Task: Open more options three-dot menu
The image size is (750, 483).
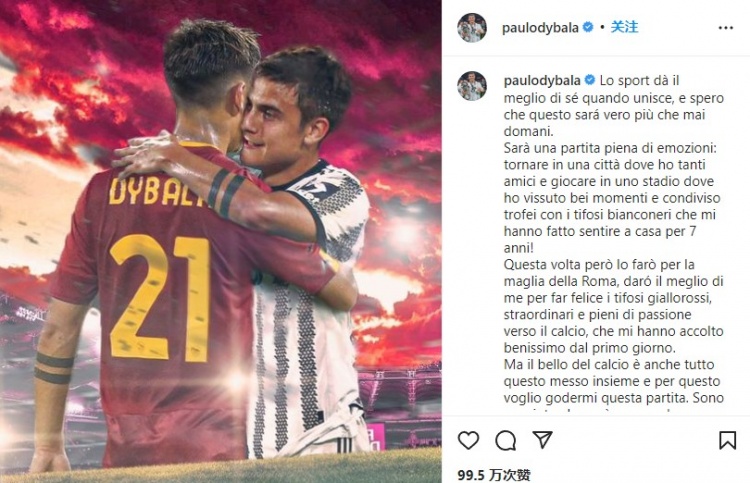Action: pyautogui.click(x=726, y=28)
